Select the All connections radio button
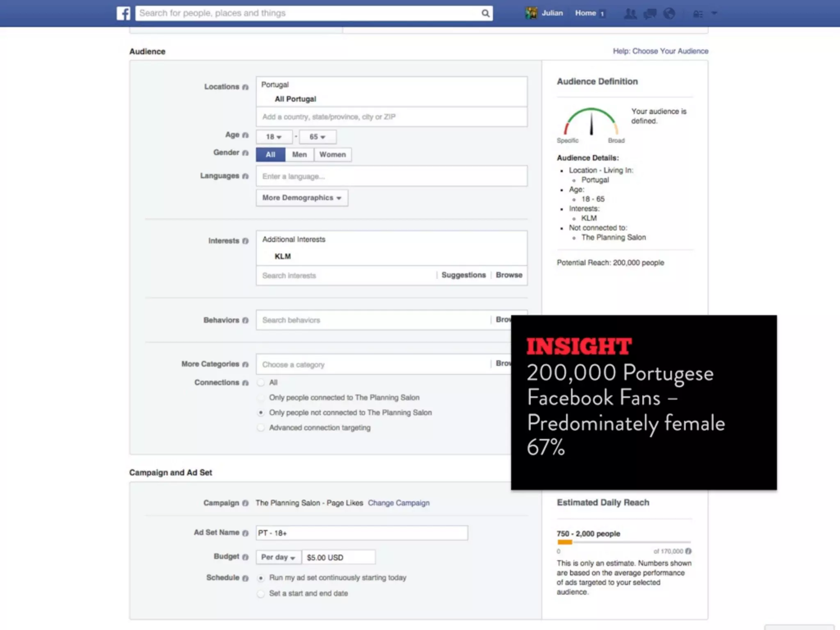 click(260, 383)
